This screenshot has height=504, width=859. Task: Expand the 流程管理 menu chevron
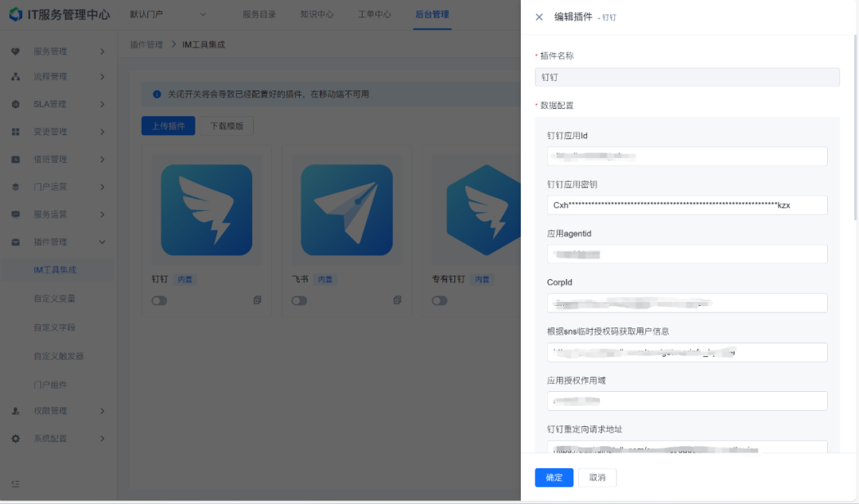[103, 76]
